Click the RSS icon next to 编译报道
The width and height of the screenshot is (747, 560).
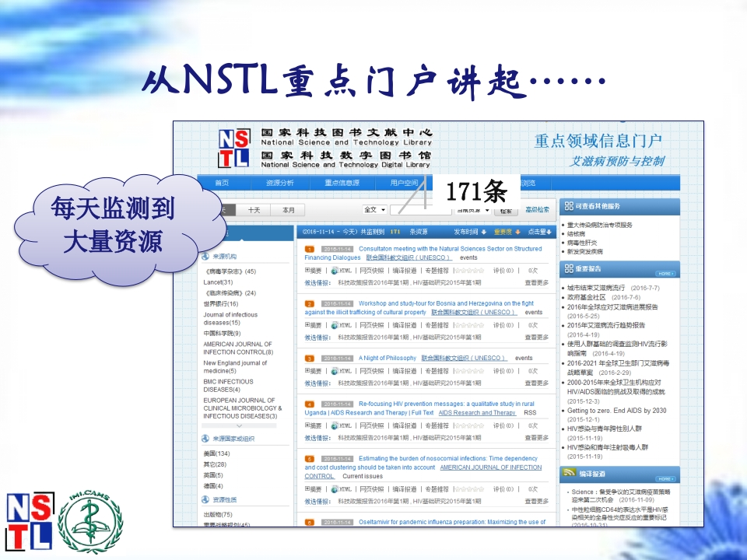pos(570,473)
